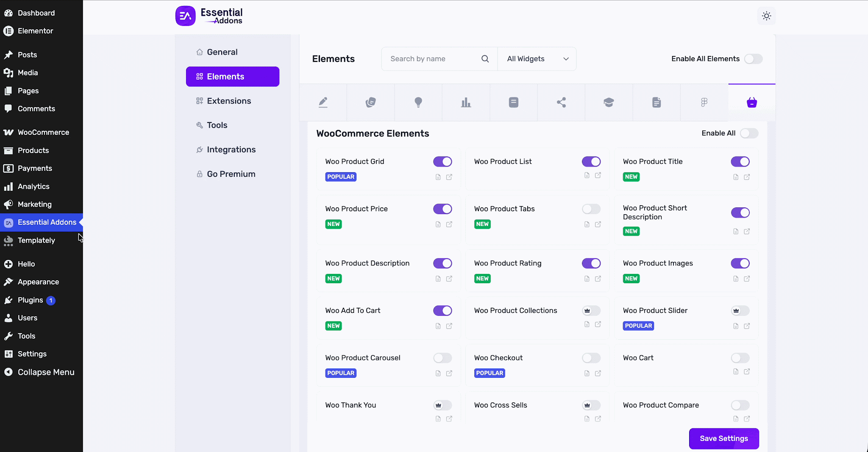Viewport: 868px width, 452px height.
Task: Open the Figma-style icon elements tab
Action: click(x=704, y=102)
